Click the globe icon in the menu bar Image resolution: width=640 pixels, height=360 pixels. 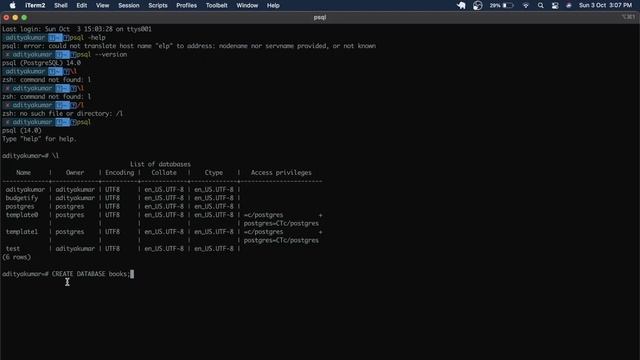point(478,5)
